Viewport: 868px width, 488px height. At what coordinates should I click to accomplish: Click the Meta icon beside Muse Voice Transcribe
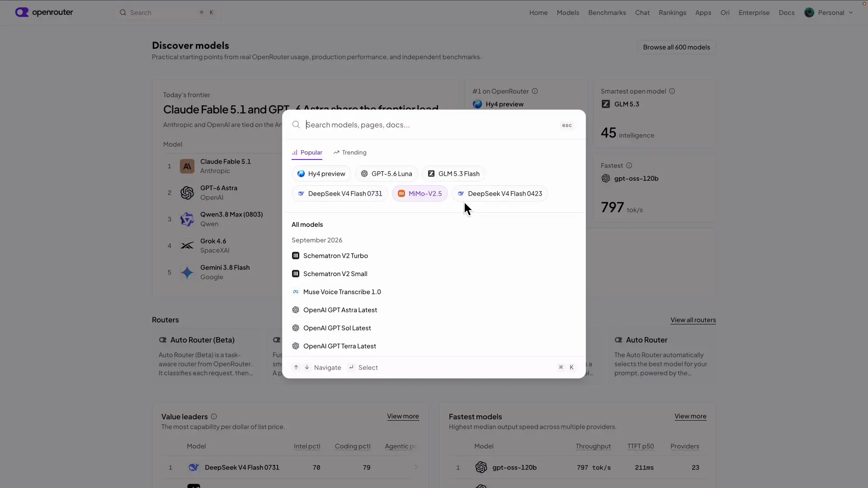296,292
